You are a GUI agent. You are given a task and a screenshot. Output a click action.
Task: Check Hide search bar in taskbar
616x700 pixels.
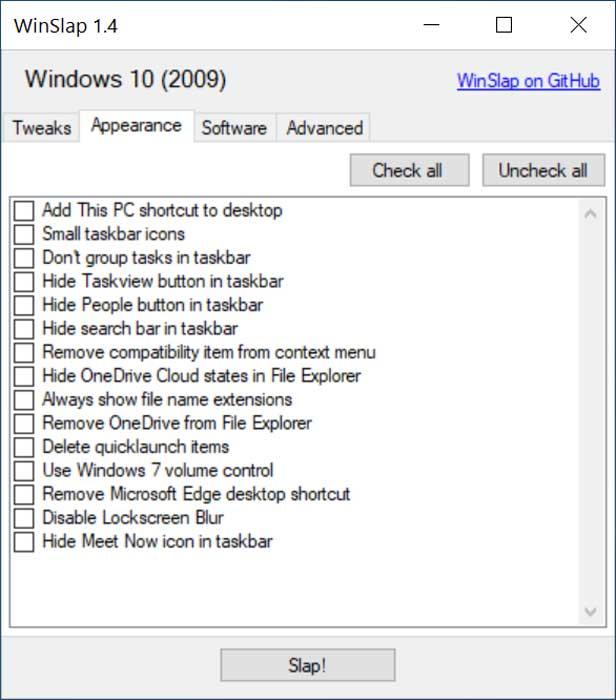(x=24, y=329)
